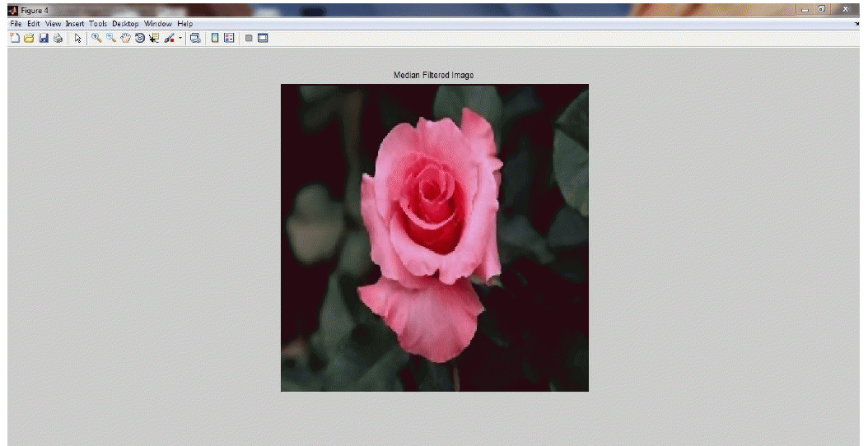Click the median filtered rose image
868x446 pixels.
coord(434,237)
